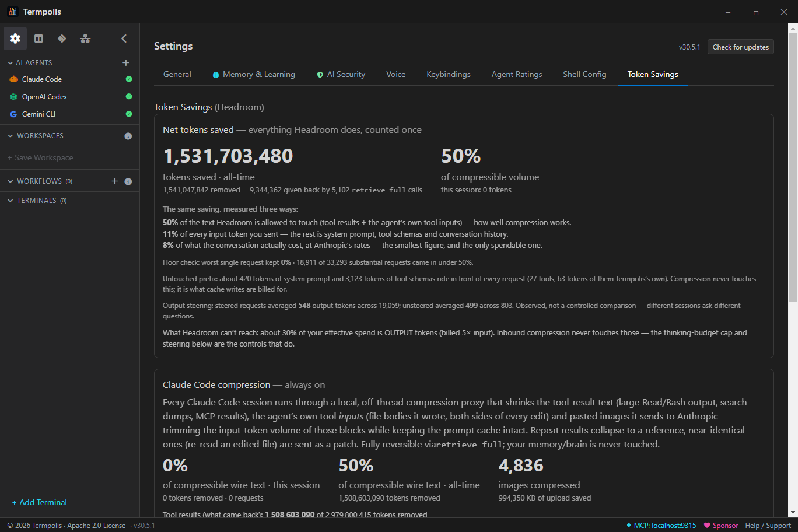The width and height of the screenshot is (798, 532).
Task: Click the Workflows info icon
Action: click(128, 181)
